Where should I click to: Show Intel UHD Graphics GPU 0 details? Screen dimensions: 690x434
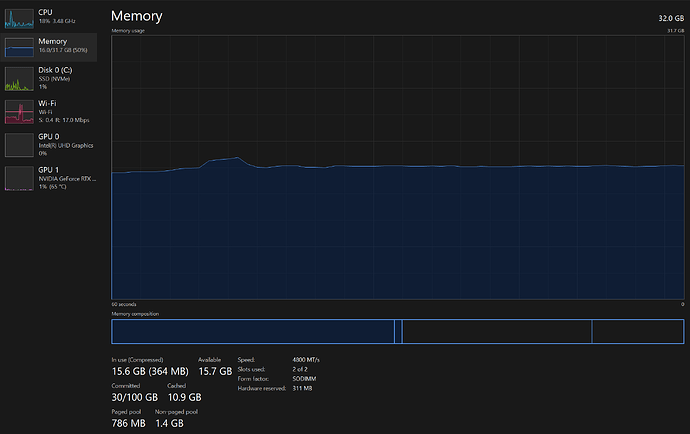pos(62,145)
